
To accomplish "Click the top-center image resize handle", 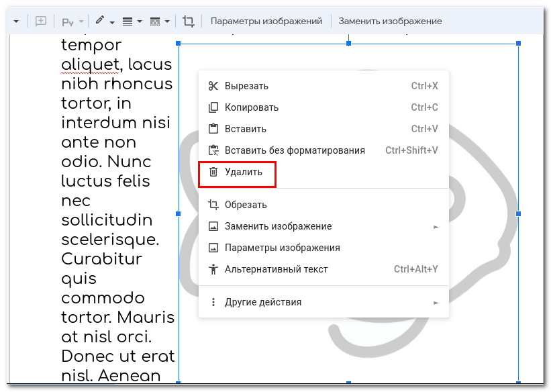I will point(348,43).
